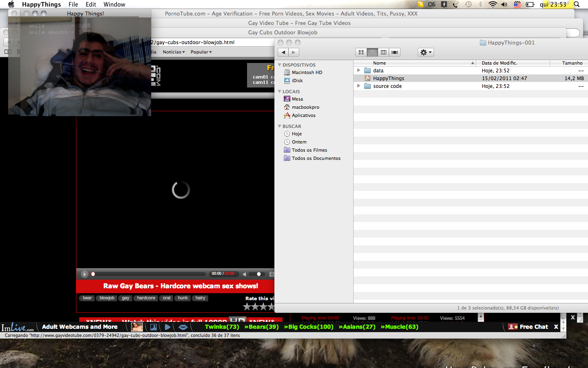Screen dimensions: 588x368
Task: Open the volume control in the menu bar
Action: 505,4
